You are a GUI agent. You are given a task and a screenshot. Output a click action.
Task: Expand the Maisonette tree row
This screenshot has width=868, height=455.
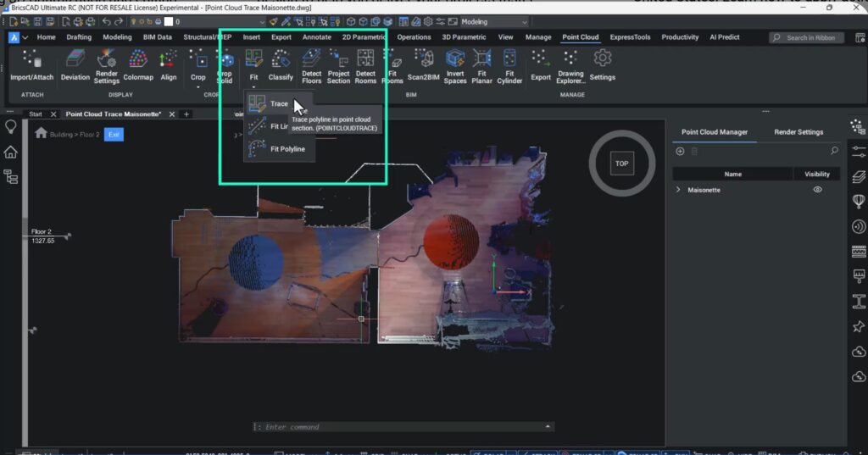678,189
